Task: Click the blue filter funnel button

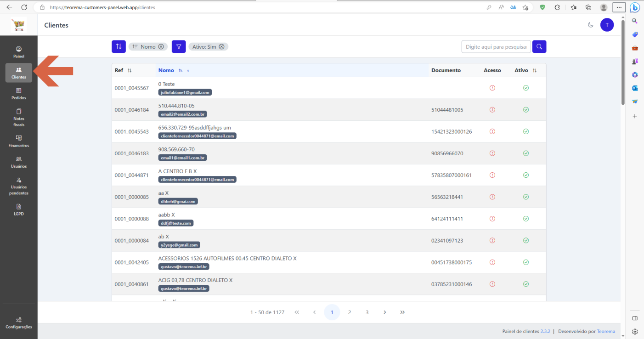Action: click(x=179, y=46)
